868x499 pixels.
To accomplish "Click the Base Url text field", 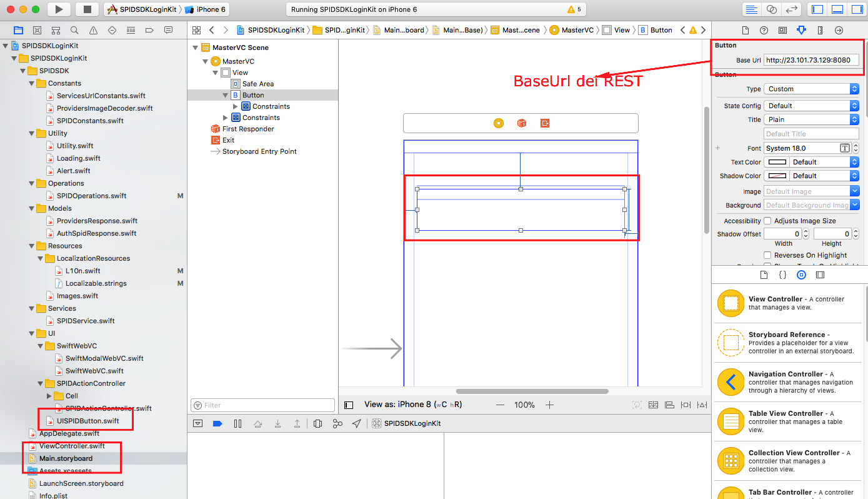I will 811,60.
